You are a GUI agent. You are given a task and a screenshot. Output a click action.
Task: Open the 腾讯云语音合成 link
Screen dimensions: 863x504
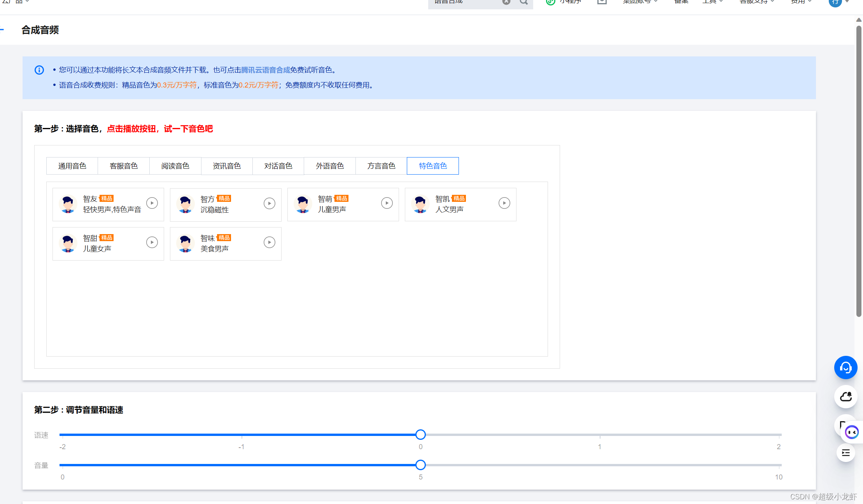point(265,70)
